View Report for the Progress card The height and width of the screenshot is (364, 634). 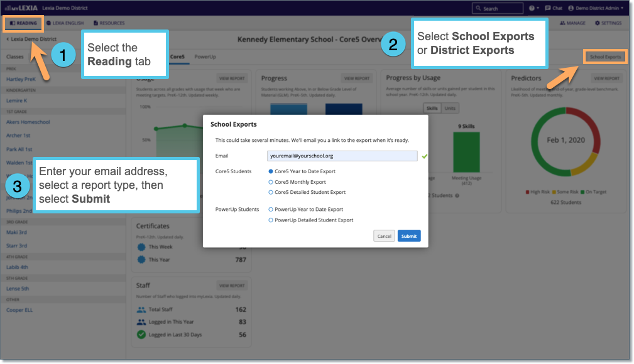[357, 78]
